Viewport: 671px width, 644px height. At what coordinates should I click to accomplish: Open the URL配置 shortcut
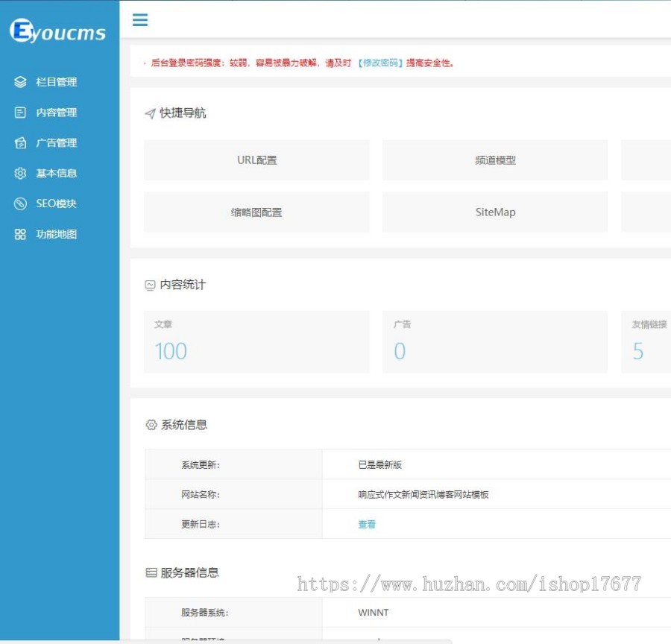(x=256, y=160)
